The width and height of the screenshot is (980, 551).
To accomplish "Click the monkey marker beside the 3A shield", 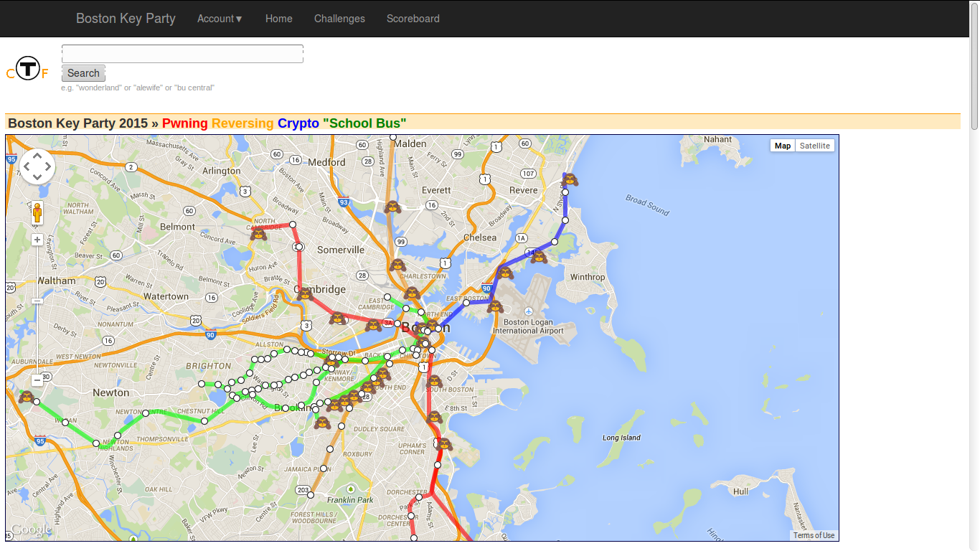I will pos(373,325).
